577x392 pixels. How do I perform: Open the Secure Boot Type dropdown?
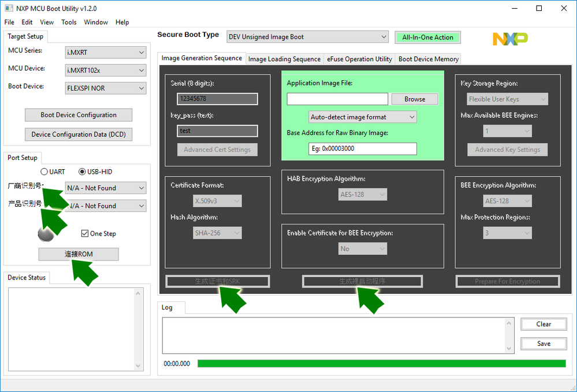[307, 37]
